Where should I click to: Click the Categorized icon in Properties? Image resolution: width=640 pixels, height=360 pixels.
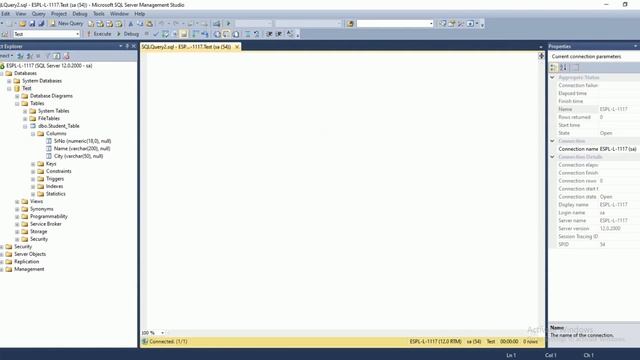[554, 68]
